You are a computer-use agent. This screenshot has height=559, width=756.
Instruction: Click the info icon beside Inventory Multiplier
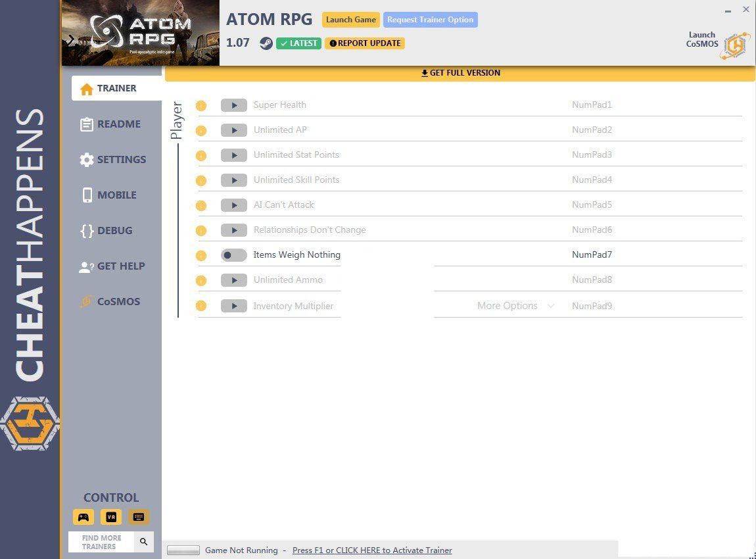tap(201, 306)
